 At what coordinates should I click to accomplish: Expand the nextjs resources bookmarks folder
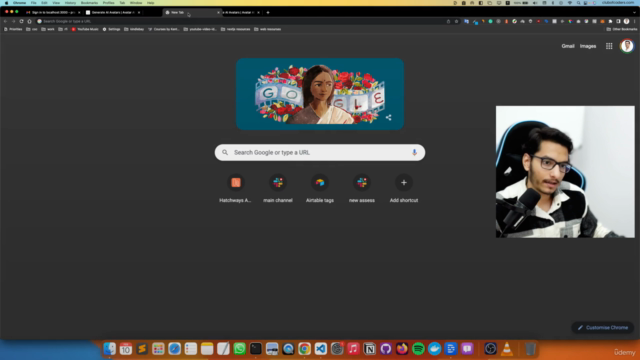pyautogui.click(x=236, y=29)
